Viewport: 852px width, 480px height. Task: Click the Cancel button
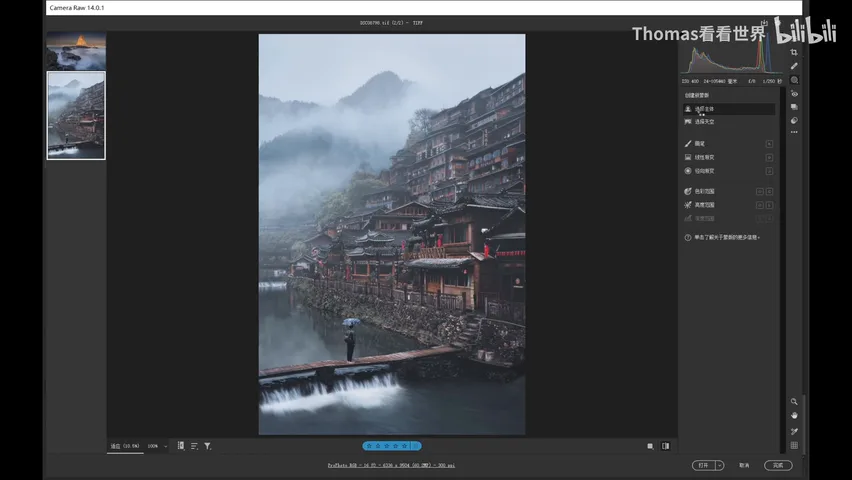(744, 465)
